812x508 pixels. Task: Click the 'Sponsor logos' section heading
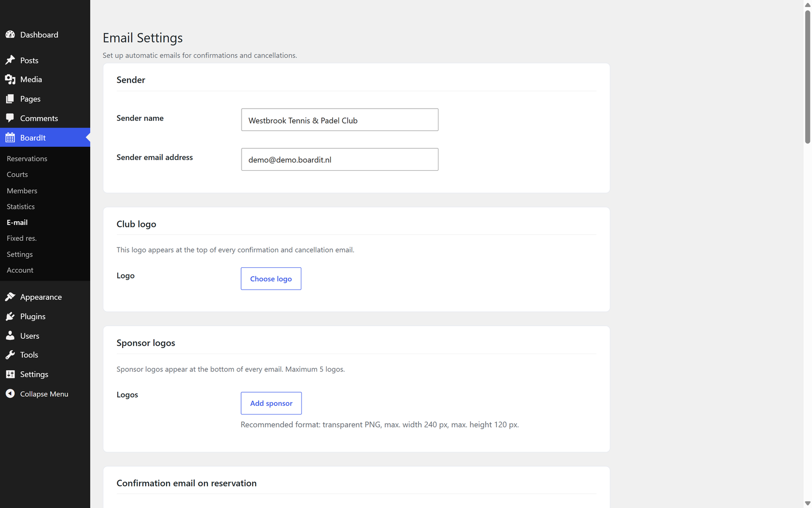click(146, 343)
